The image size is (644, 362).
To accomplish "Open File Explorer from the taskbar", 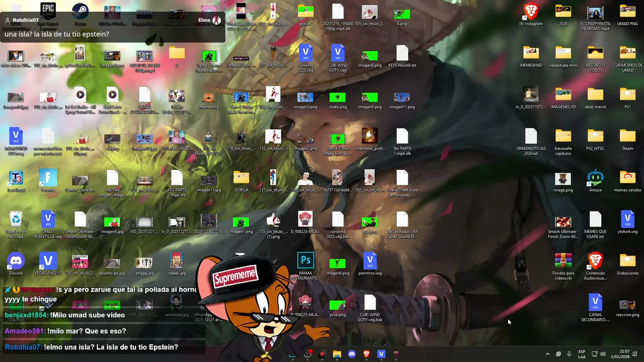I will tap(337, 354).
